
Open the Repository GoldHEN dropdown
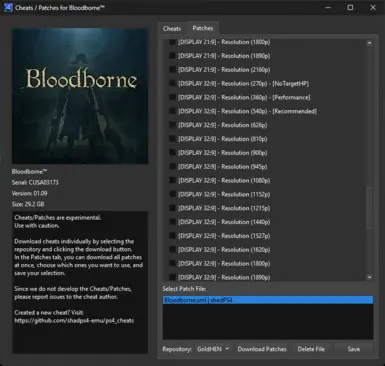tap(213, 349)
